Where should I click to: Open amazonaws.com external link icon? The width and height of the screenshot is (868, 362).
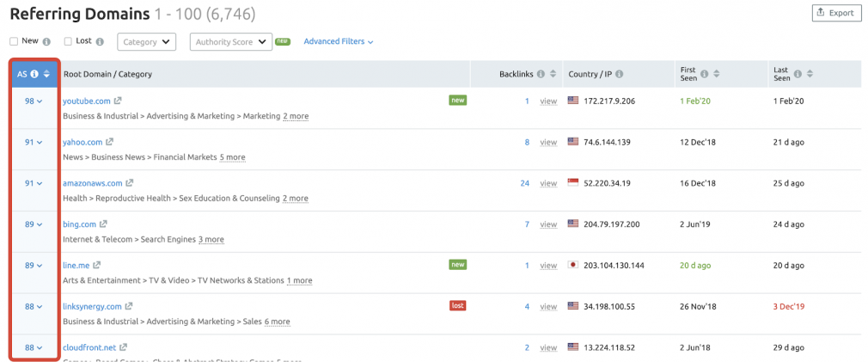(130, 183)
